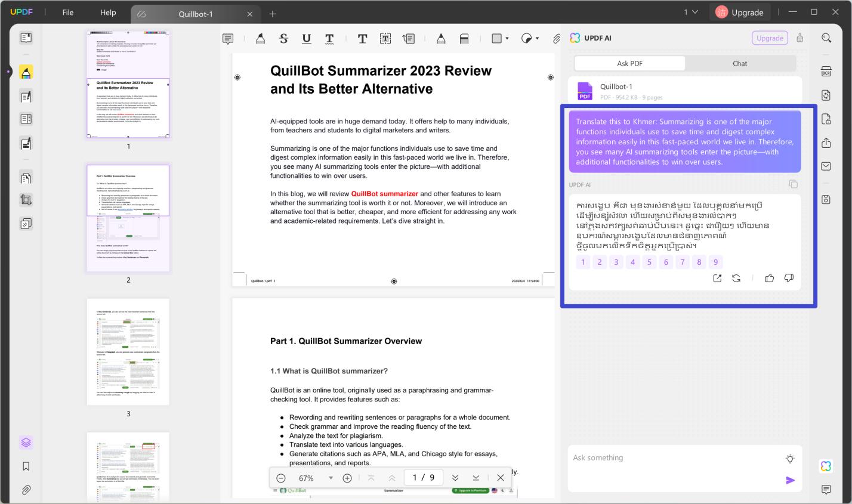Image resolution: width=852 pixels, height=504 pixels.
Task: Open the OCR tool in the right sidebar
Action: 826,72
